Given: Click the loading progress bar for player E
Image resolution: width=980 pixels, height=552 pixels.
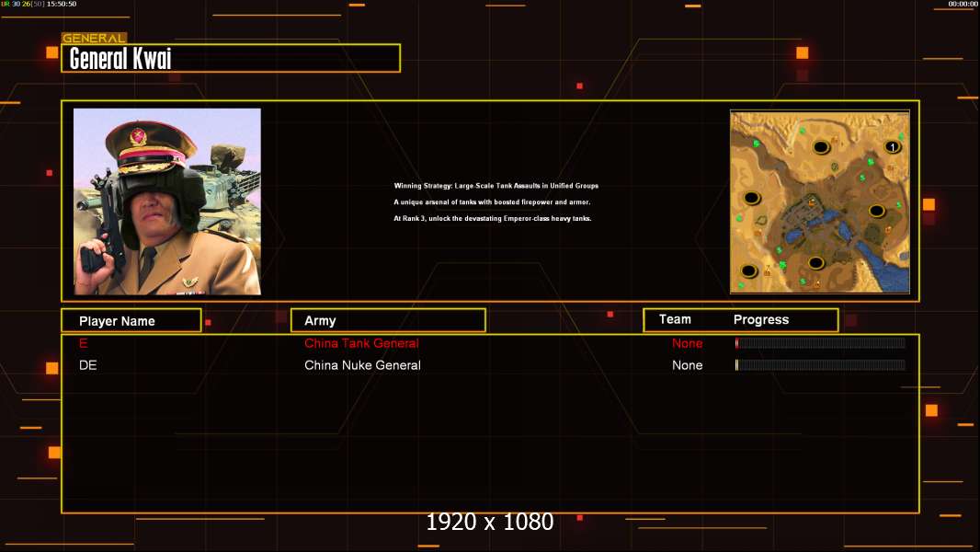Looking at the screenshot, I should click(x=820, y=342).
